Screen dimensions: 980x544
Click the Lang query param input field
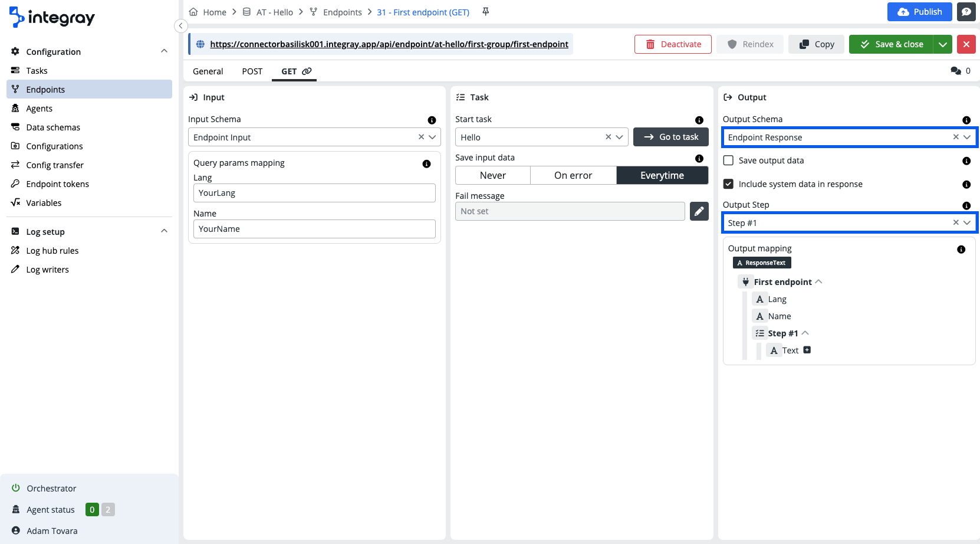[314, 193]
